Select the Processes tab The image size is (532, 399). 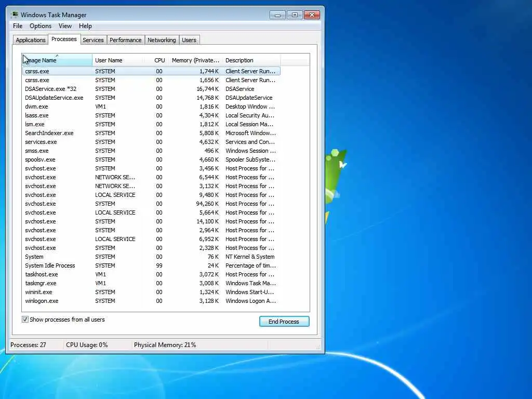pos(64,39)
